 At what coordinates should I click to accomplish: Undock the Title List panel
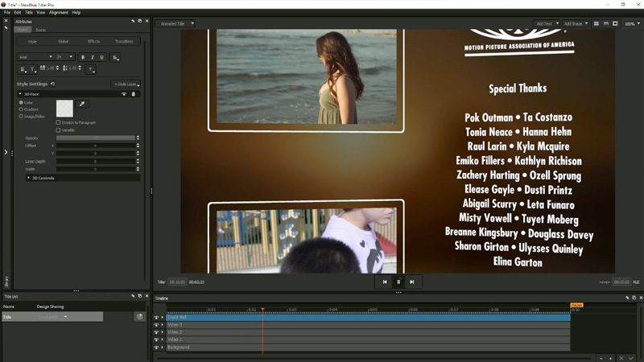[x=139, y=296]
